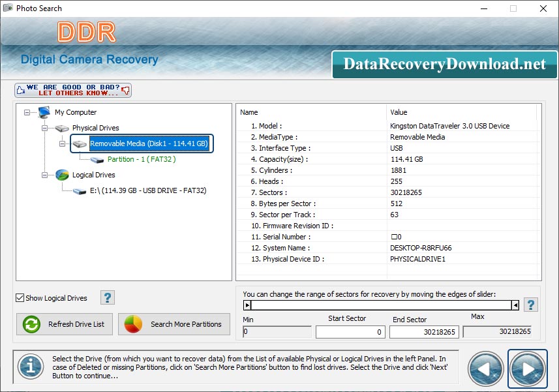Minimize the Photo Search window
The width and height of the screenshot is (559, 392).
[x=484, y=8]
